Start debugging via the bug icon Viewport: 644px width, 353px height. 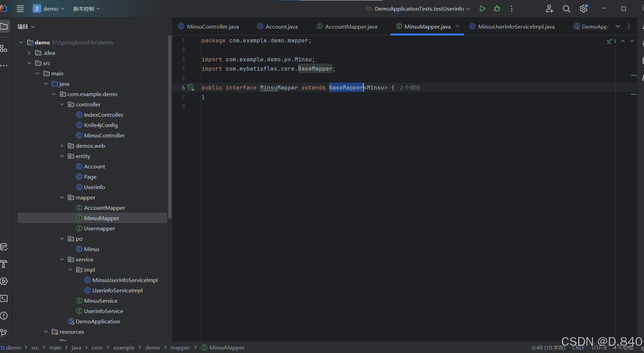click(x=497, y=9)
